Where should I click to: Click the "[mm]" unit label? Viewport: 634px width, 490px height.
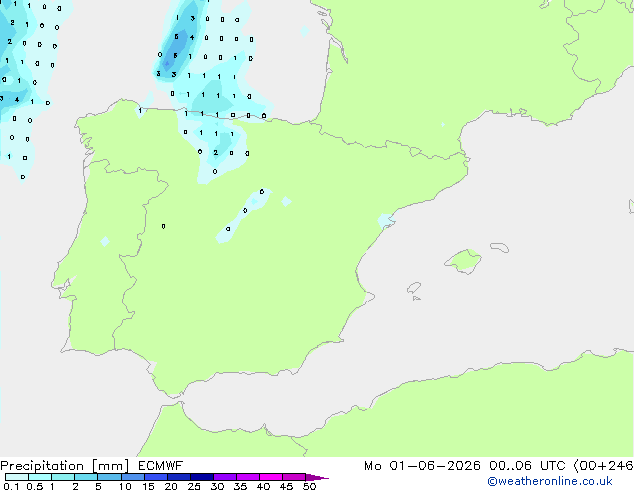110,466
